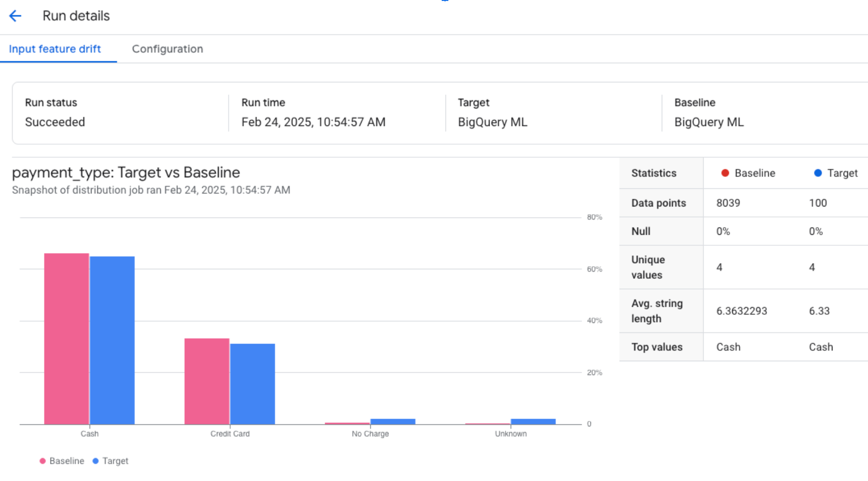
Task: Click the Target dot in the chart legend
Action: click(95, 460)
